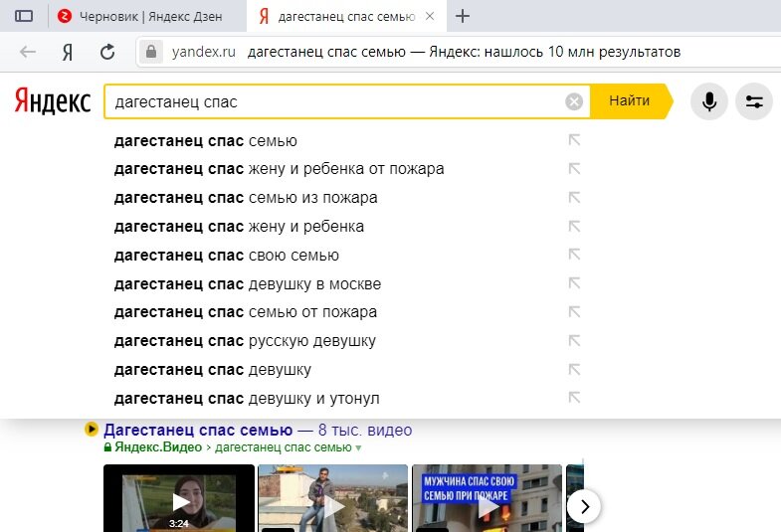
Task: Open Дагестанец спас семью video results link
Action: click(258, 430)
